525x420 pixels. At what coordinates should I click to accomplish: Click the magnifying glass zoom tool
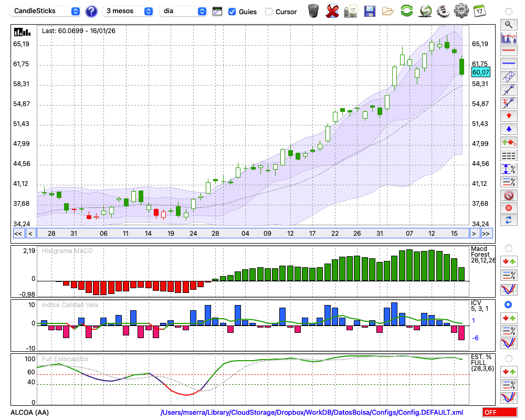point(508,24)
